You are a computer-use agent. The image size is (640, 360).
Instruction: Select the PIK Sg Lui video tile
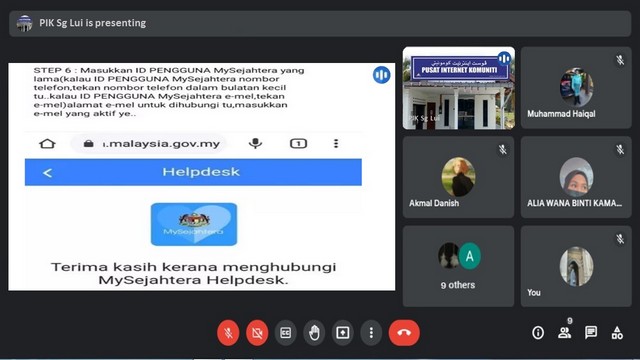459,88
